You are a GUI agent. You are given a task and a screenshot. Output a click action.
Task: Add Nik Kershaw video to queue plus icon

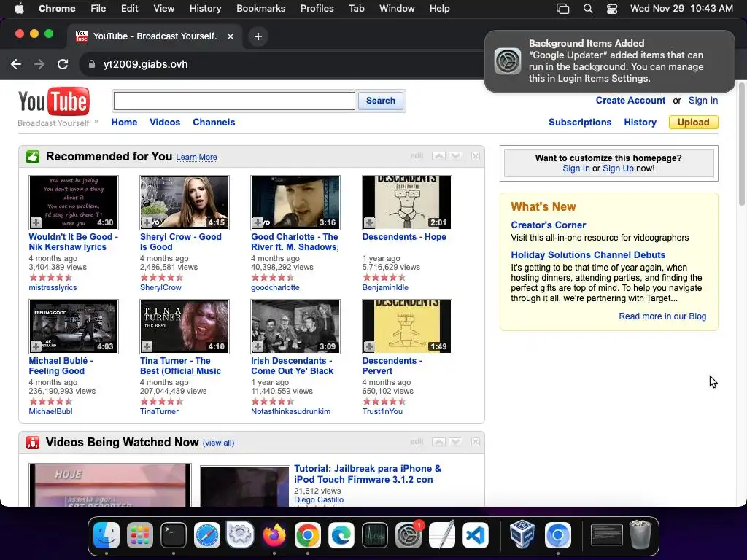click(36, 222)
